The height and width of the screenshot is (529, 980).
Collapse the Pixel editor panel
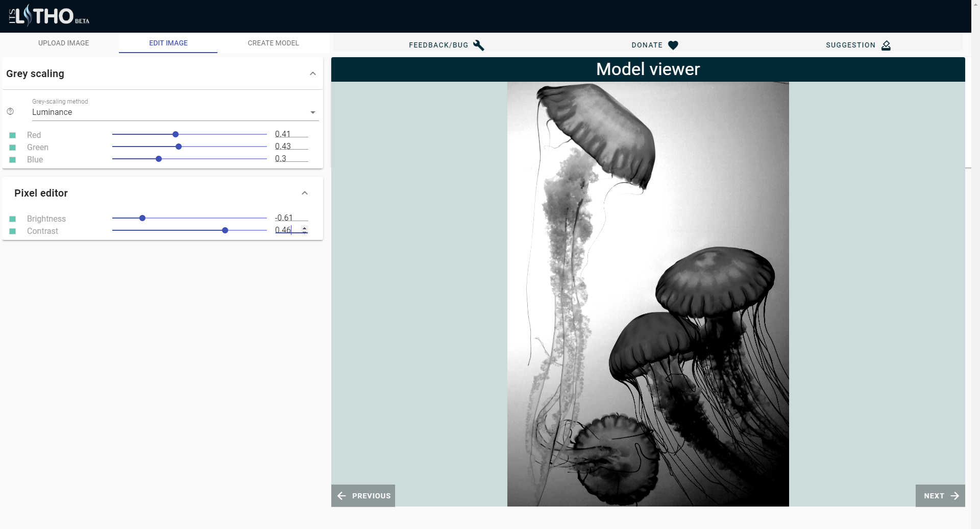click(x=304, y=193)
